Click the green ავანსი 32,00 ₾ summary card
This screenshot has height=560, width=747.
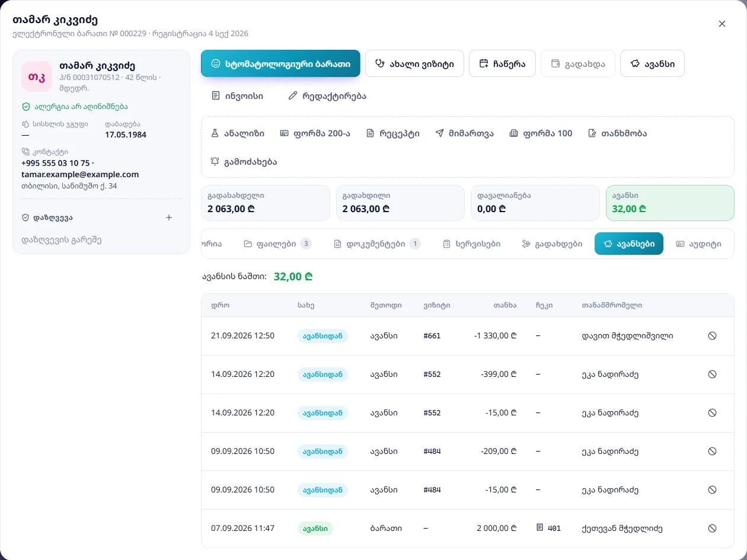tap(670, 203)
